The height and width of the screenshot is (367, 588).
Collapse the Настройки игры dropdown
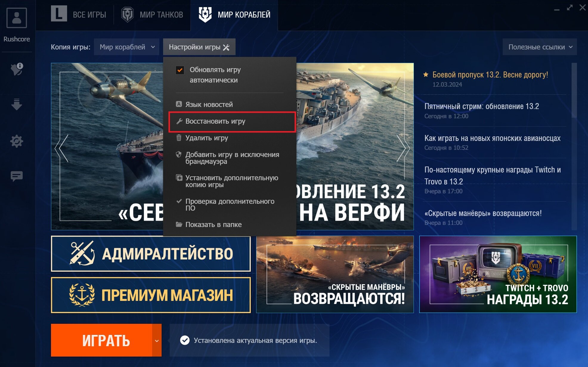[x=199, y=47]
